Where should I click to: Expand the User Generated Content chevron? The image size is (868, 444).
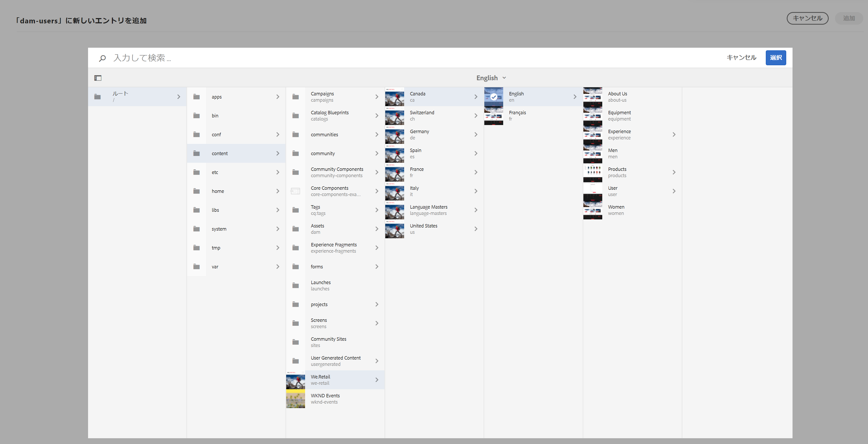(377, 361)
